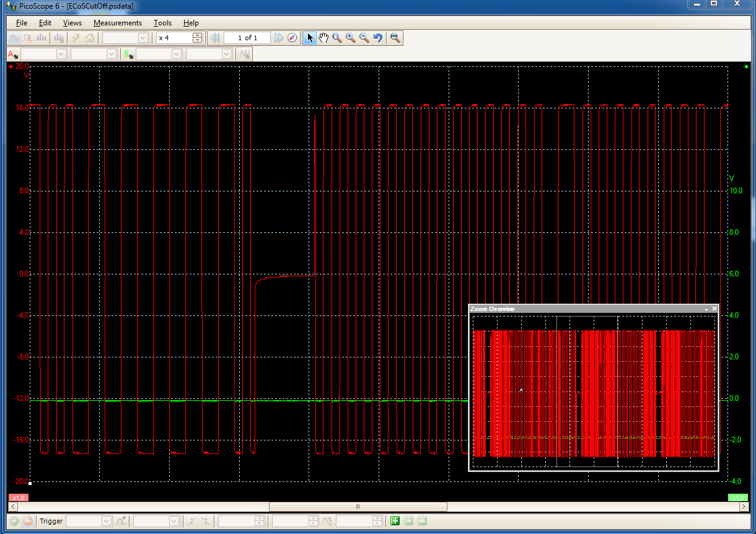Image resolution: width=756 pixels, height=534 pixels.
Task: Click the green x1.0 channel B zoom label
Action: [737, 497]
